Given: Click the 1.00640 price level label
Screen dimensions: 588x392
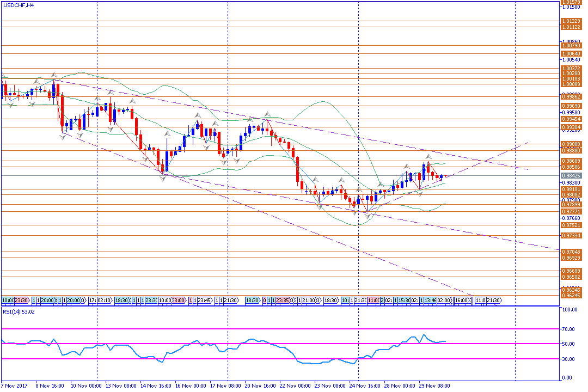Looking at the screenshot, I should click(x=571, y=54).
